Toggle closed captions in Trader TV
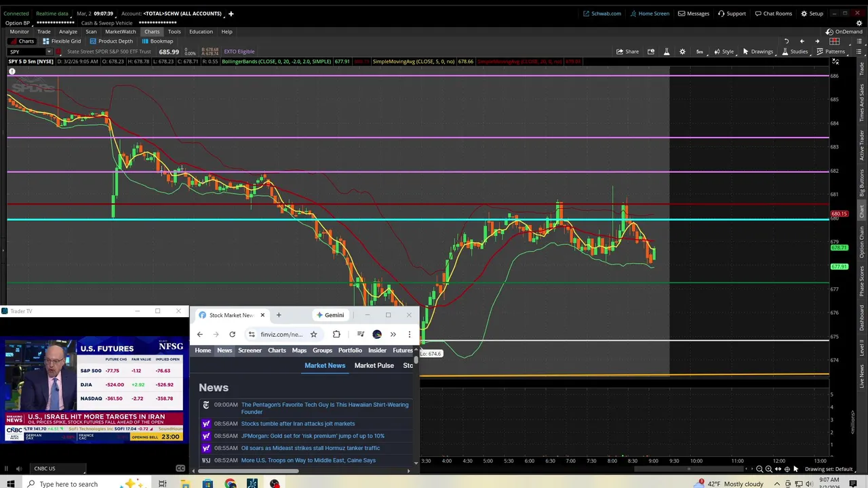 180,468
